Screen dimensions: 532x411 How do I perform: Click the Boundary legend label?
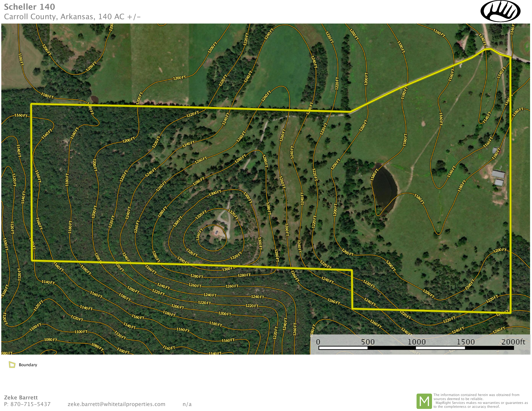[28, 365]
